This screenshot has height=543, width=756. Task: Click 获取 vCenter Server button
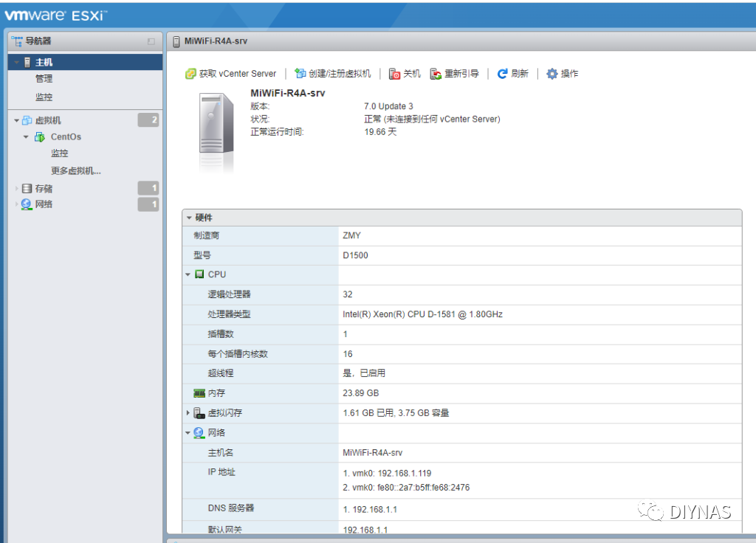[x=231, y=74]
